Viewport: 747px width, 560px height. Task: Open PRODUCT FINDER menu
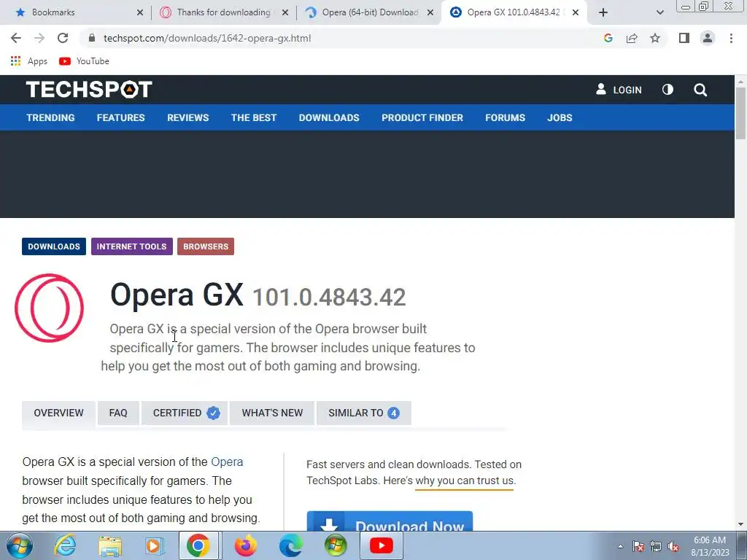pyautogui.click(x=422, y=117)
